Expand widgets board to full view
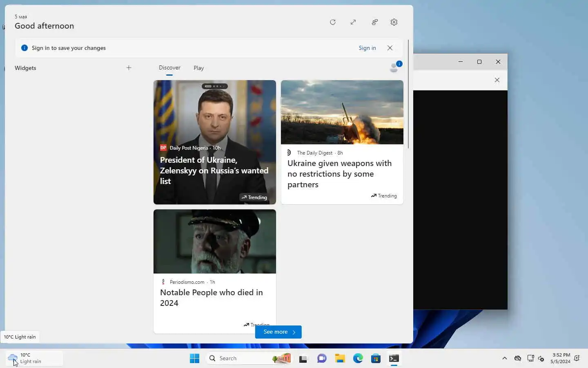The image size is (588, 368). [353, 22]
